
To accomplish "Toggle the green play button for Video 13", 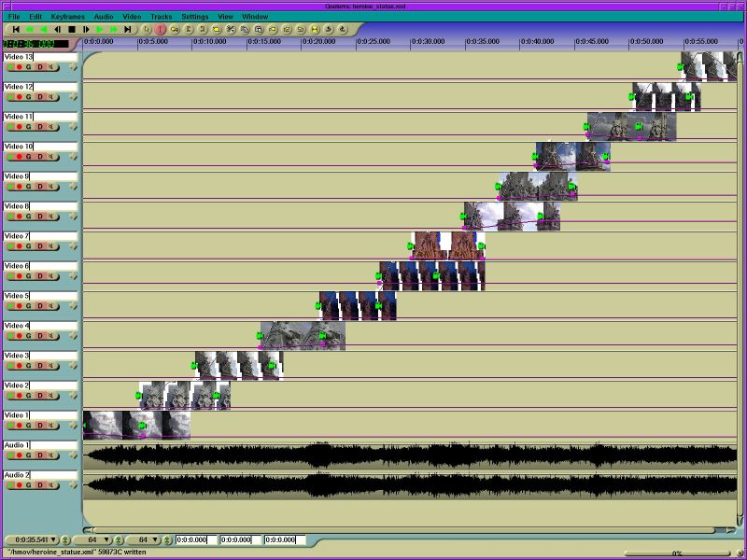I will tap(9, 67).
